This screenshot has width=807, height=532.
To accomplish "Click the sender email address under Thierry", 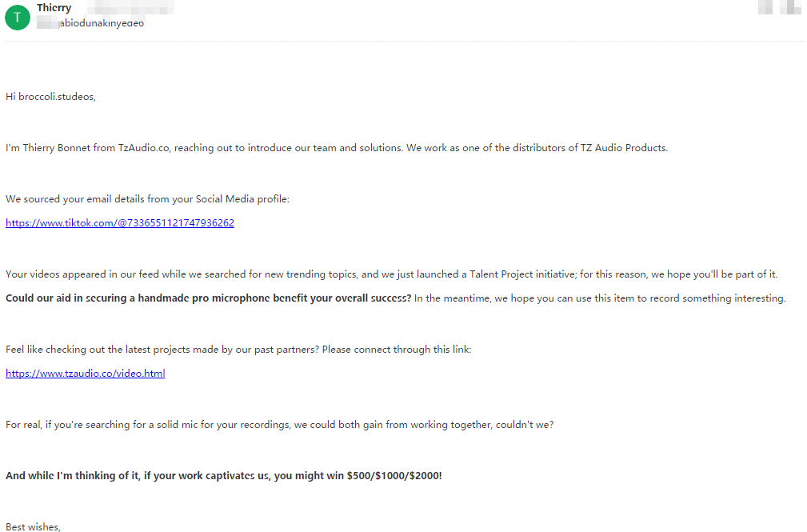I will pyautogui.click(x=102, y=23).
